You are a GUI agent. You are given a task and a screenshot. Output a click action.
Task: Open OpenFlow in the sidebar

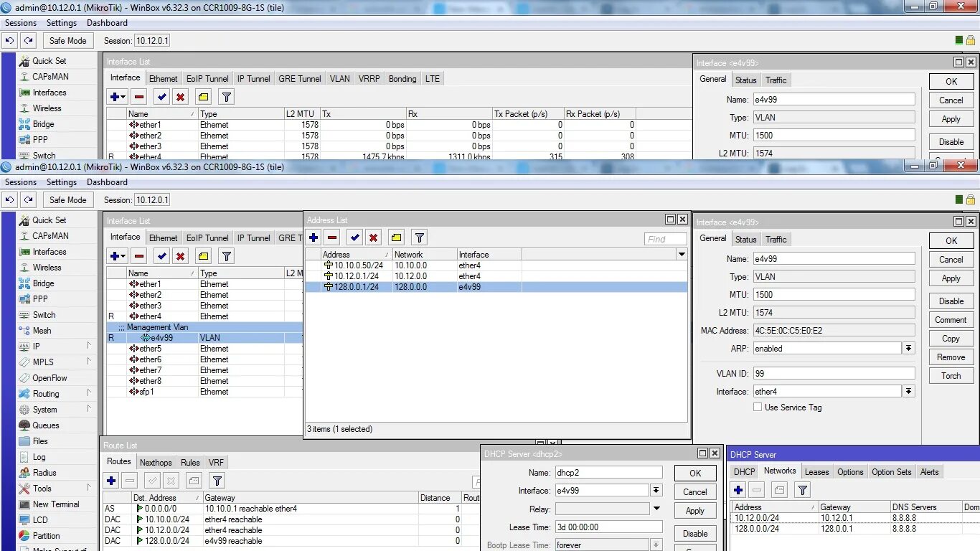(x=50, y=378)
